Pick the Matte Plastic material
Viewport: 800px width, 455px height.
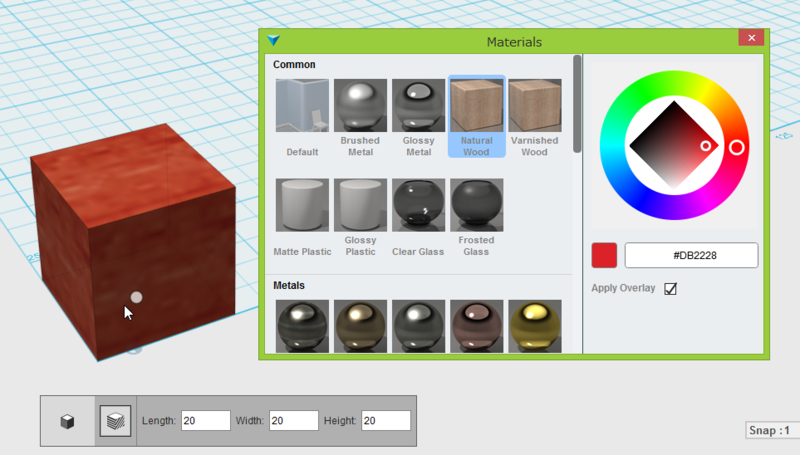(x=302, y=205)
